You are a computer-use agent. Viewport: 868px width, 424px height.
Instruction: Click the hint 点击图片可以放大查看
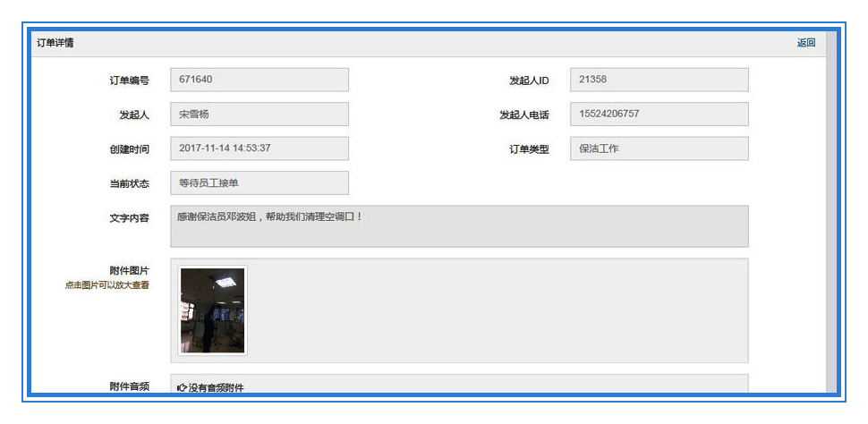point(107,285)
